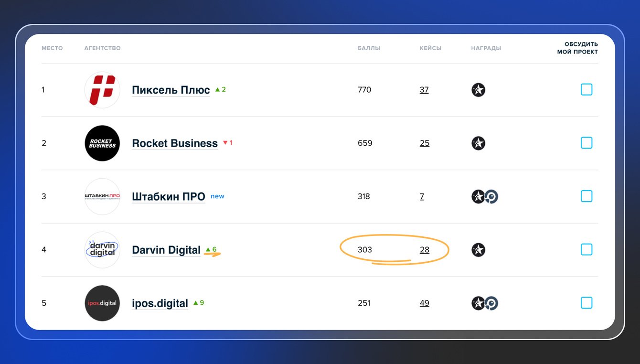Tick the checkbox for Пиксель Плюс

point(587,89)
